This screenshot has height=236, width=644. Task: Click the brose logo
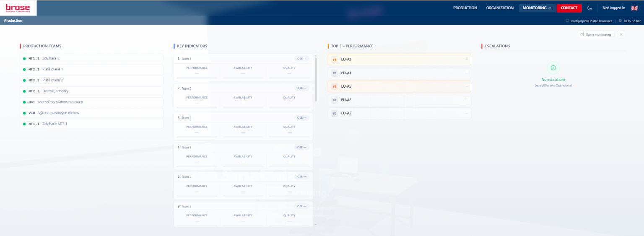point(18,8)
